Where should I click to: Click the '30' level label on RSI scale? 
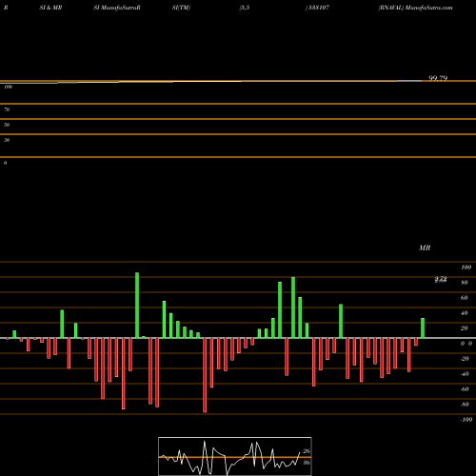tap(7, 140)
